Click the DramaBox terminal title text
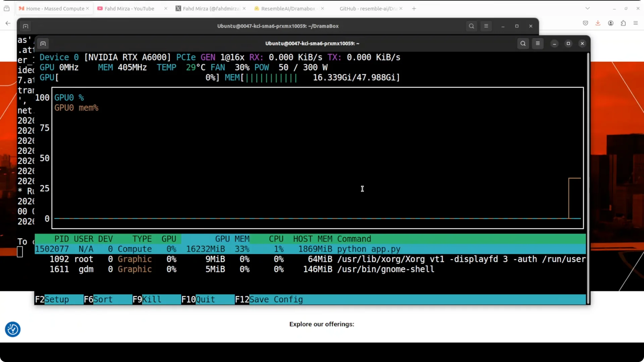The height and width of the screenshot is (362, 644). coord(278,26)
